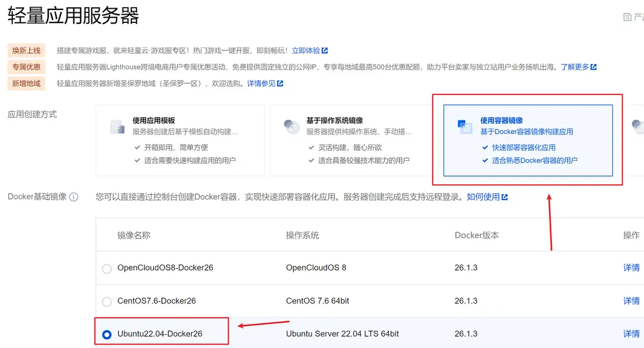Open the 详情参见 link

pos(261,83)
